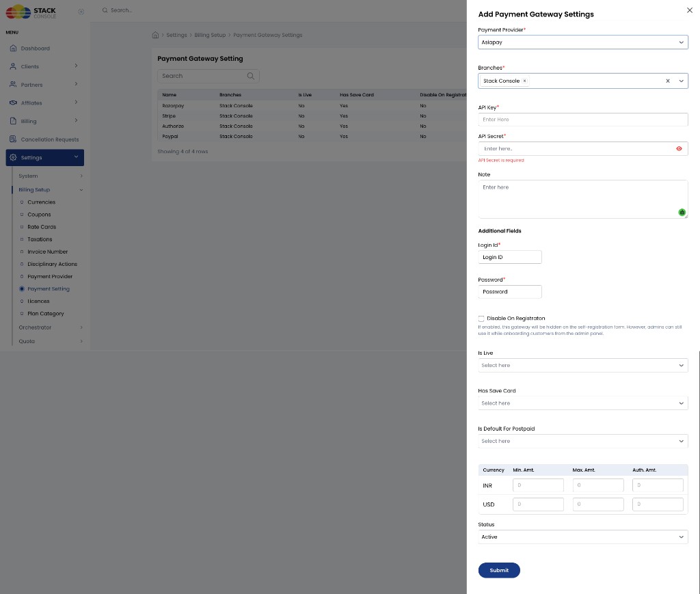Collapse the Settings menu chevron
The image size is (700, 594).
[76, 157]
